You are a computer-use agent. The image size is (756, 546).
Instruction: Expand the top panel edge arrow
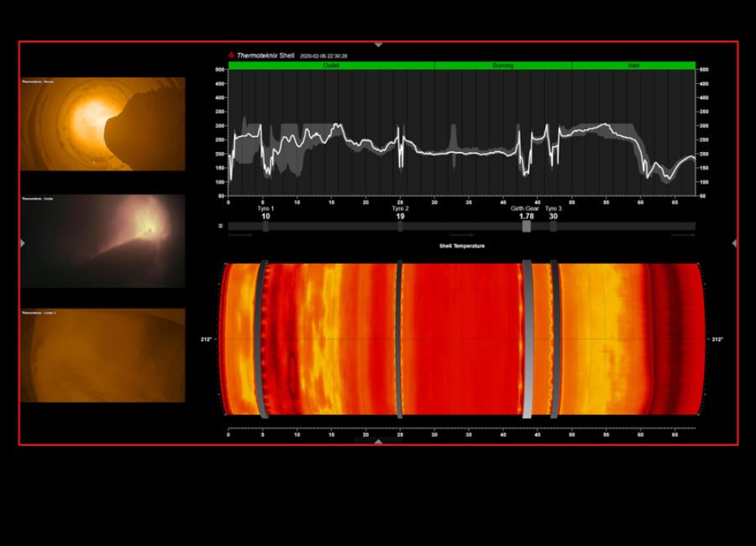click(378, 45)
